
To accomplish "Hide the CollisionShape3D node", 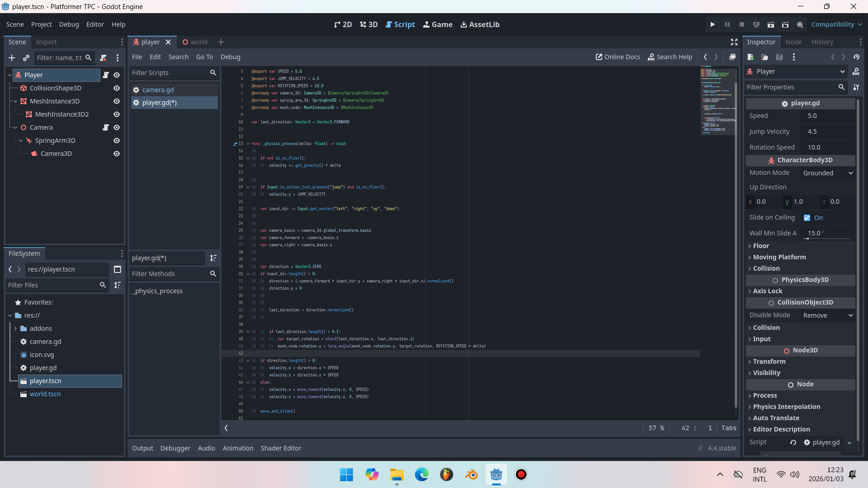I will click(117, 88).
